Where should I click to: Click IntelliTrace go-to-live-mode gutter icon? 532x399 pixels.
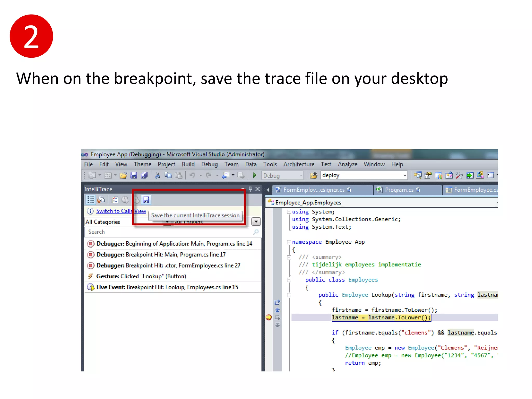pyautogui.click(x=277, y=325)
